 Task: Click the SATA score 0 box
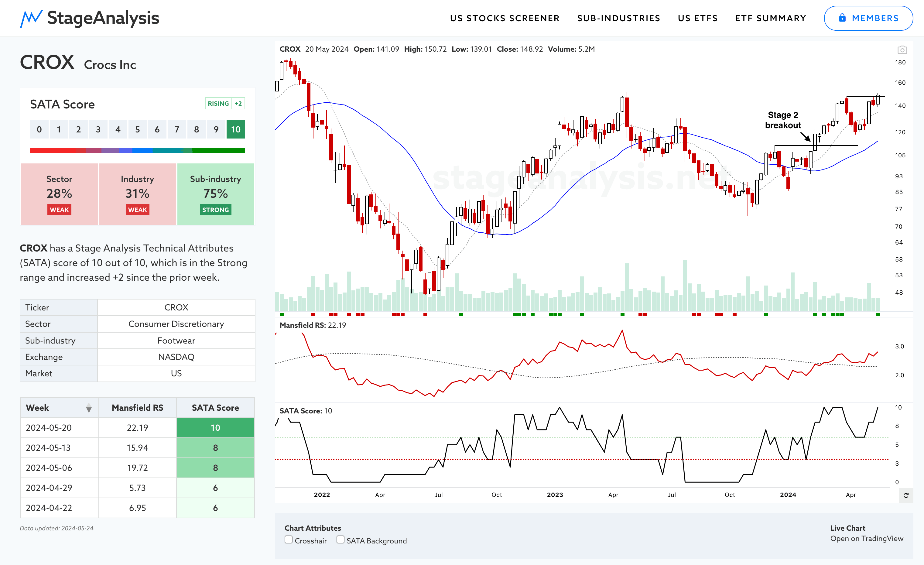39,129
